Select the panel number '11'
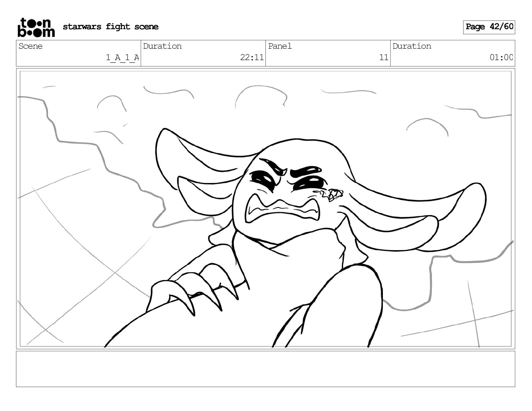 tap(384, 57)
